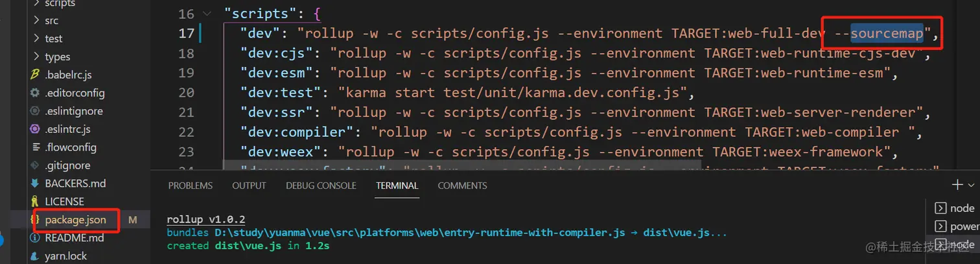Click the .babelrc.js file icon
This screenshot has width=980, height=264.
[35, 75]
